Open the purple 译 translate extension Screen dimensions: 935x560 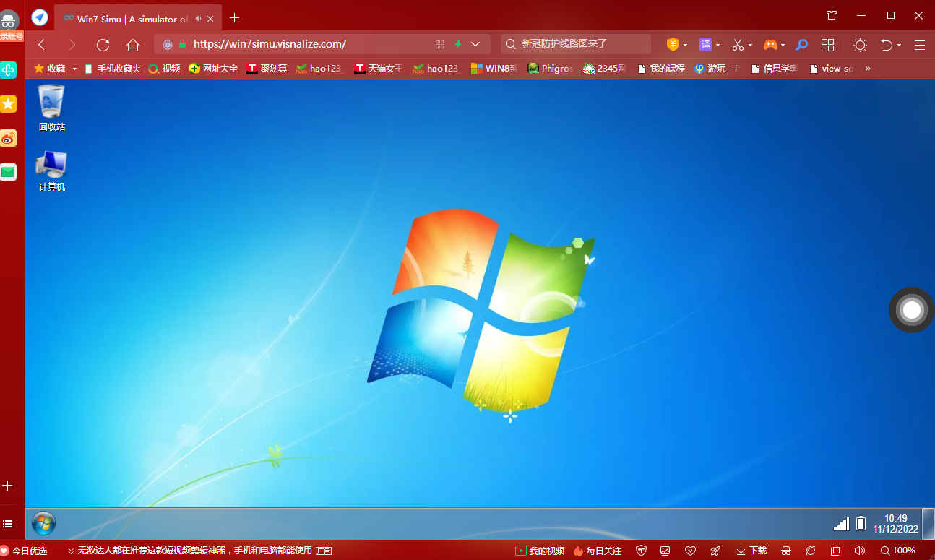coord(705,45)
